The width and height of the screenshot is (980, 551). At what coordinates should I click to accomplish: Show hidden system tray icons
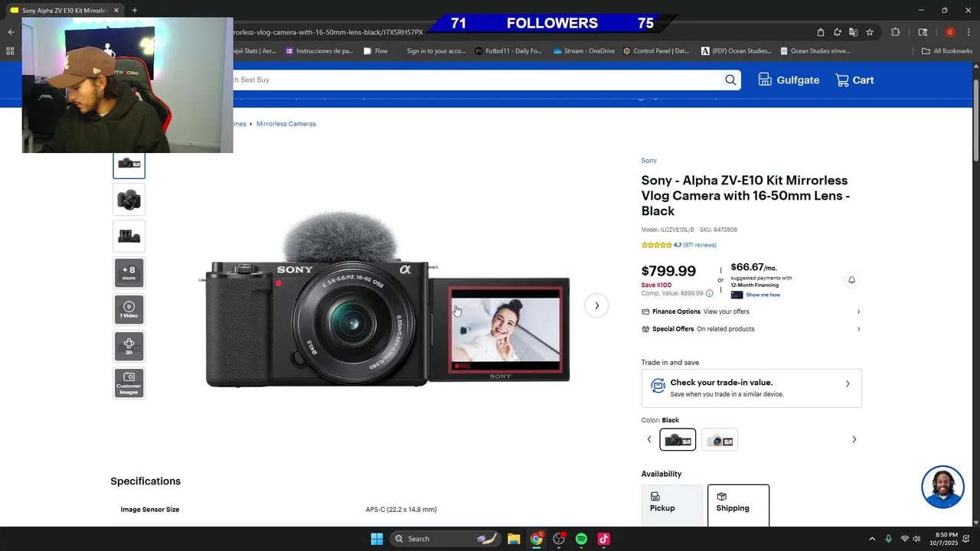[871, 539]
